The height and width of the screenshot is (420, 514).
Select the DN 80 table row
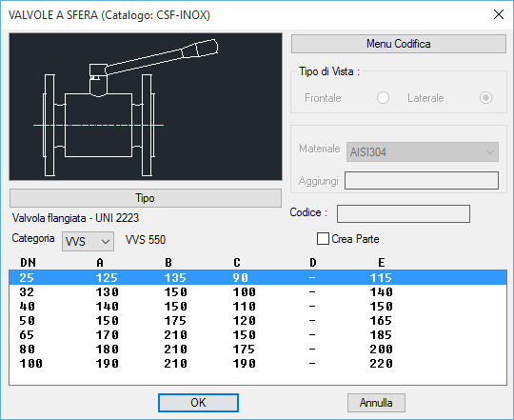coord(258,349)
